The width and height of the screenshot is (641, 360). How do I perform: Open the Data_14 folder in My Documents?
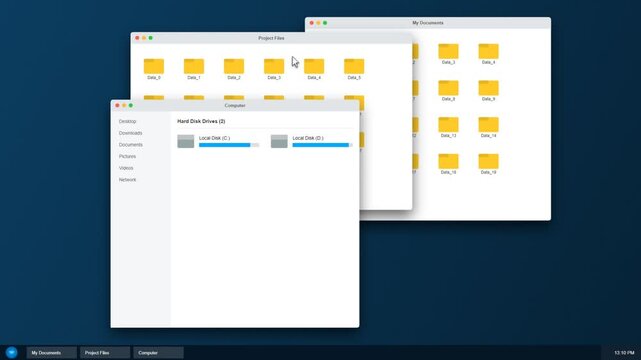pos(489,125)
